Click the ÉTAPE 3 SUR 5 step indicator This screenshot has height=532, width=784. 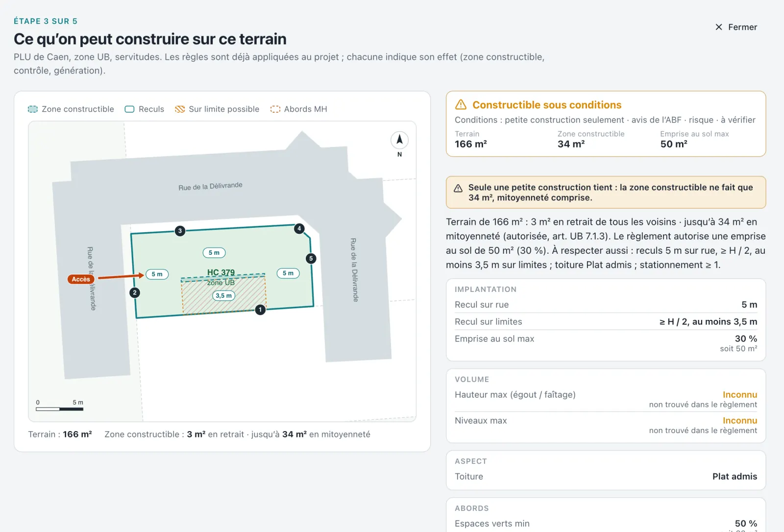(x=46, y=21)
